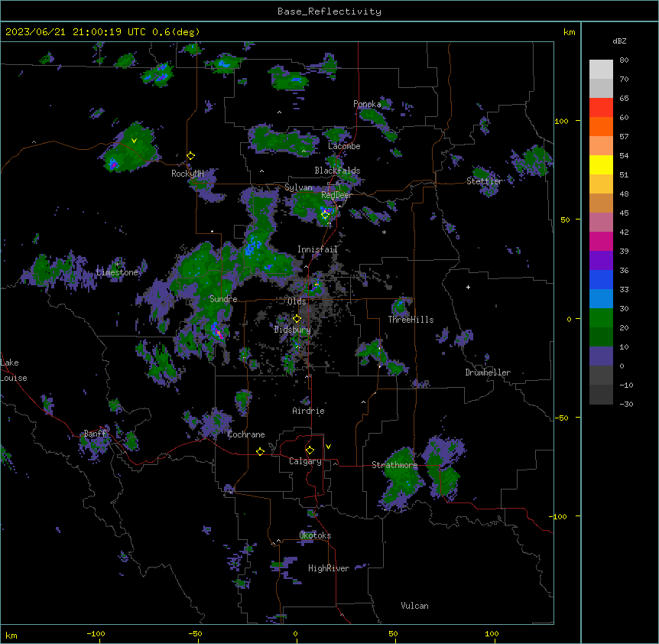Select the Lacombe label
Image resolution: width=659 pixels, height=644 pixels.
(x=344, y=146)
